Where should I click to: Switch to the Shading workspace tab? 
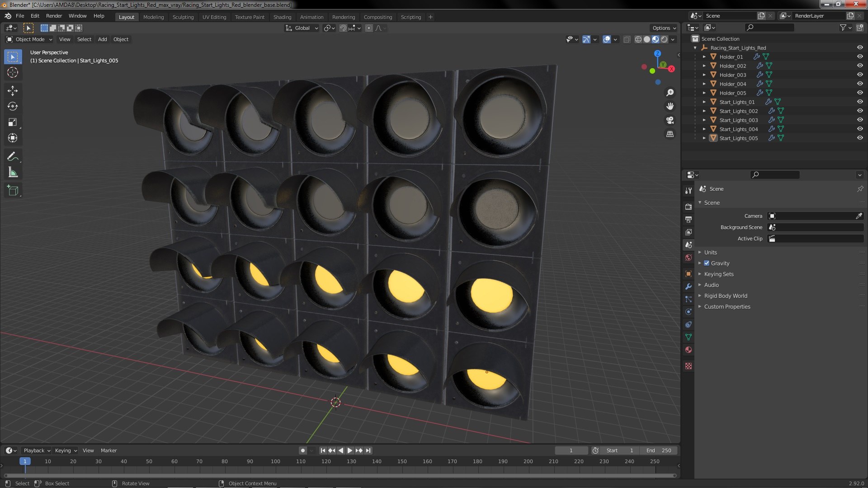282,17
